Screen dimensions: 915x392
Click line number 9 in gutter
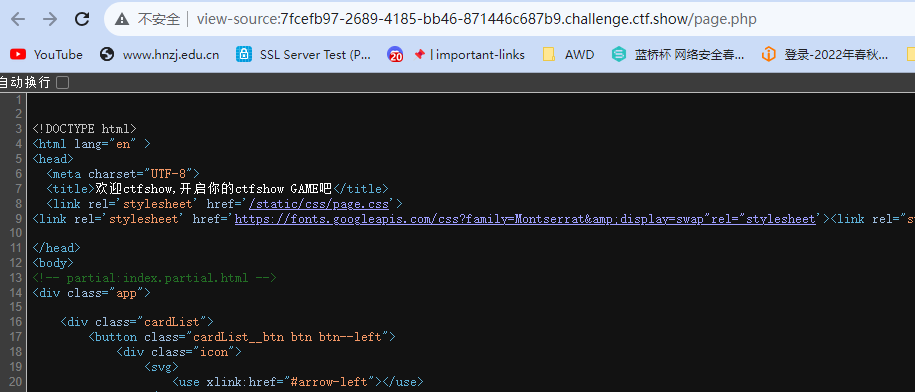19,219
